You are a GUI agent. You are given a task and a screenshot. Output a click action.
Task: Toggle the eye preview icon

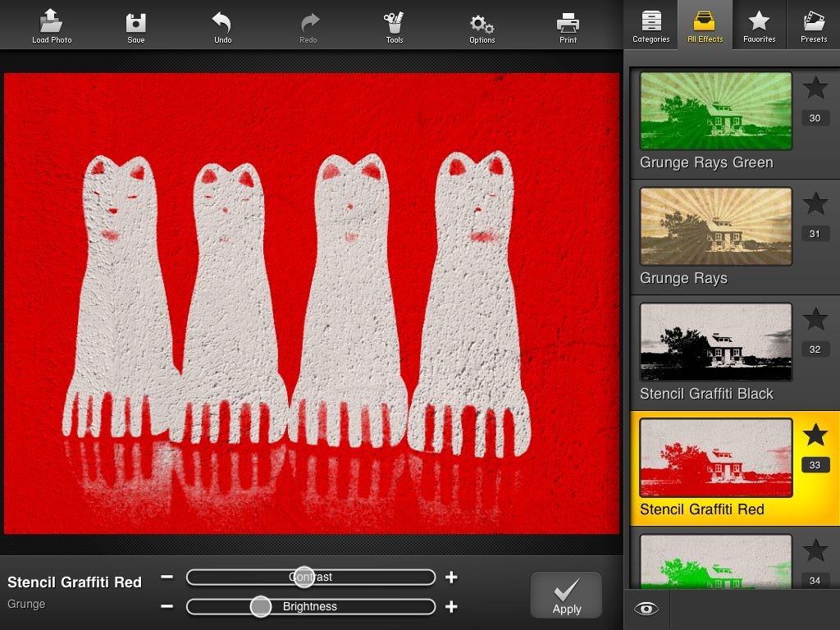[x=646, y=609]
